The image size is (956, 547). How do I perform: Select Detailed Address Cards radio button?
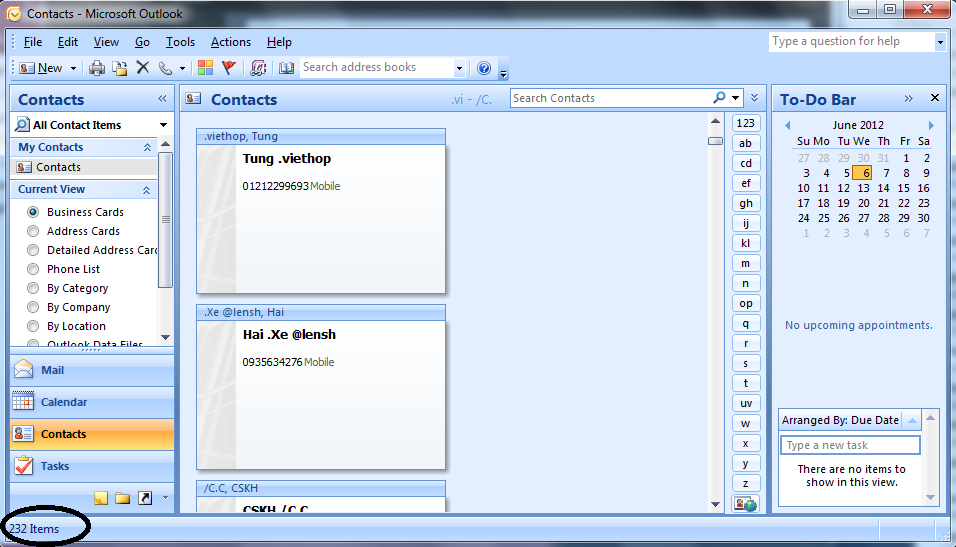pyautogui.click(x=33, y=250)
